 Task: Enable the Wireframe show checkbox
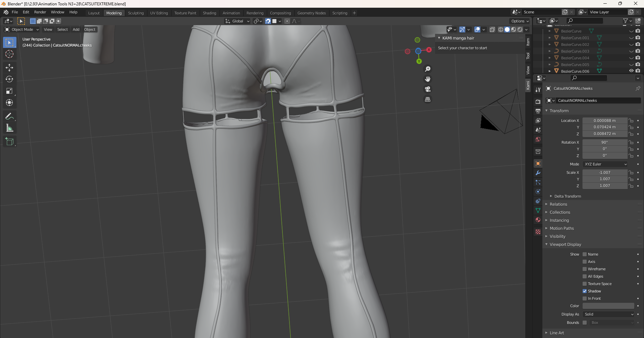pyautogui.click(x=585, y=269)
